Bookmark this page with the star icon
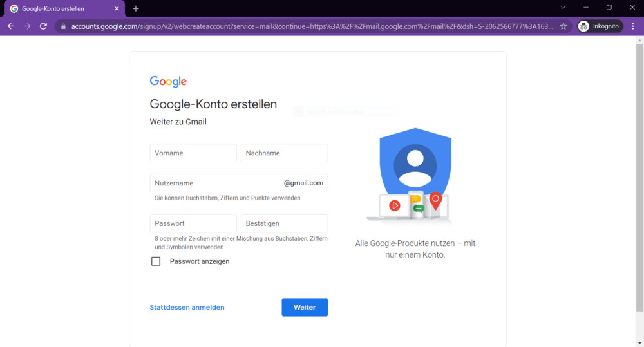 click(x=563, y=26)
